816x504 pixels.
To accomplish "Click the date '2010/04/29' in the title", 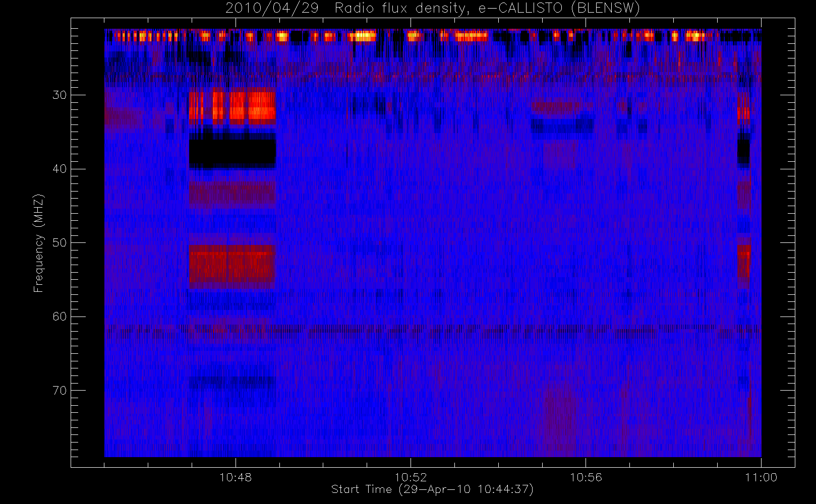I will [271, 9].
